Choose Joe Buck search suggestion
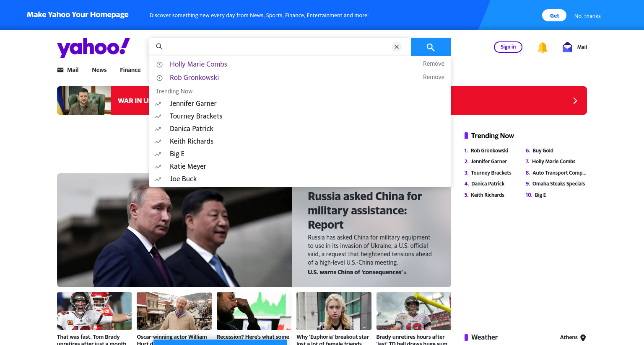The width and height of the screenshot is (644, 345). coord(183,179)
